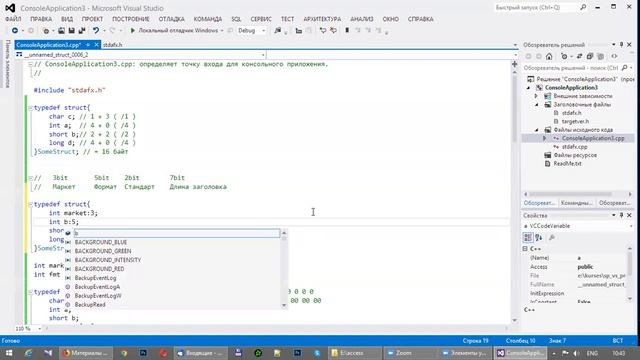
Task: Open the КОМАНДА menu
Action: [x=208, y=19]
